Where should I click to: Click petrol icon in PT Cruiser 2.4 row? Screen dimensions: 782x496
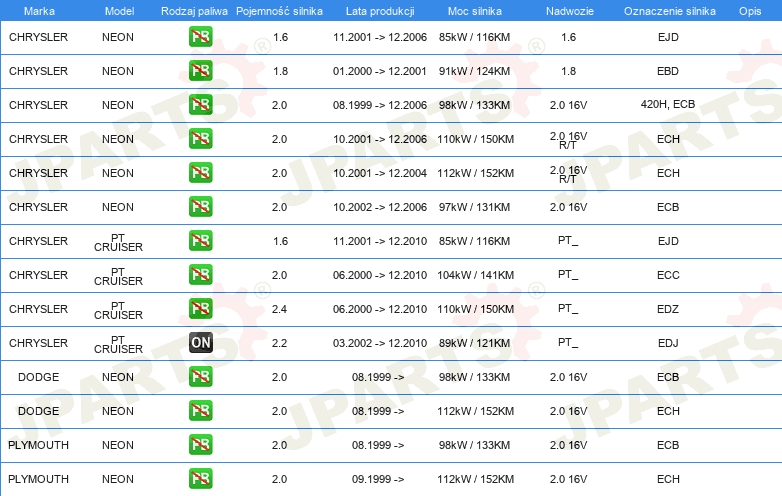[200, 309]
